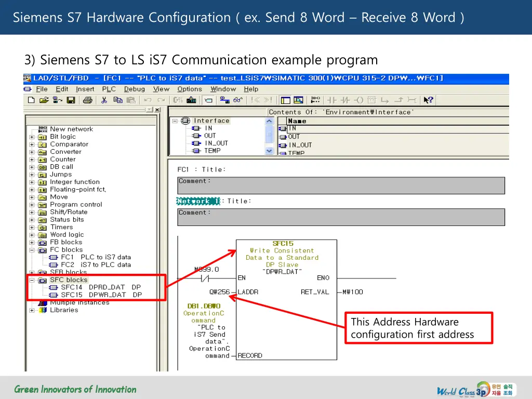Expand the Counter folder
This screenshot has width=532, height=399.
pos(32,159)
